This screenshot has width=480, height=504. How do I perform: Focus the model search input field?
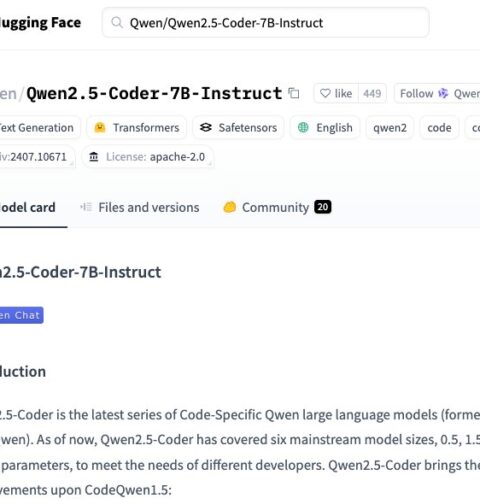tap(265, 23)
